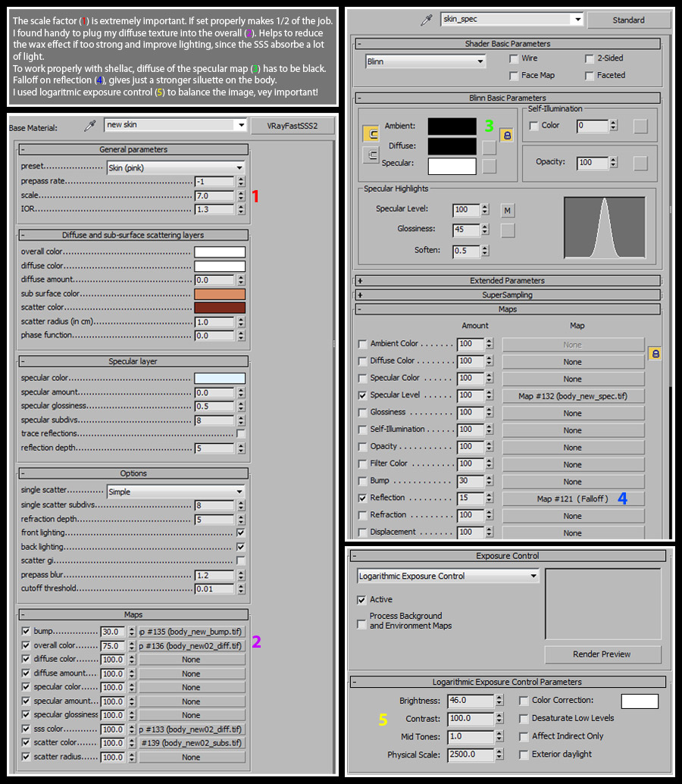Enable the 2-Sided option
Viewport: 682px width, 784px height.
(x=589, y=59)
